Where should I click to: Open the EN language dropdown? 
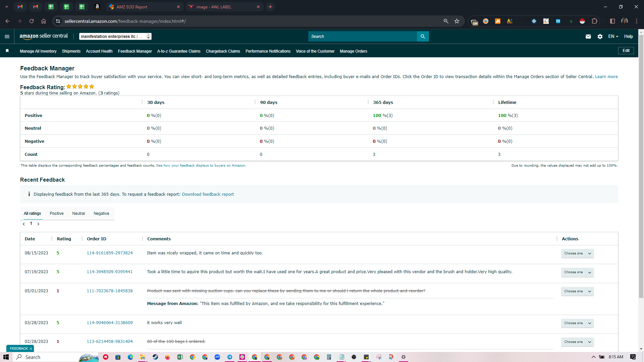coord(613,37)
